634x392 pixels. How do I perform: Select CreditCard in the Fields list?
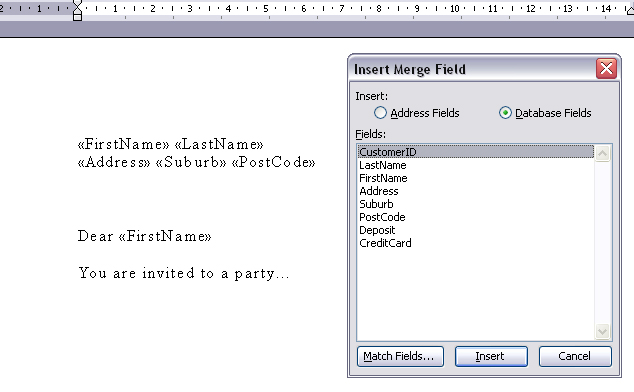pyautogui.click(x=476, y=243)
